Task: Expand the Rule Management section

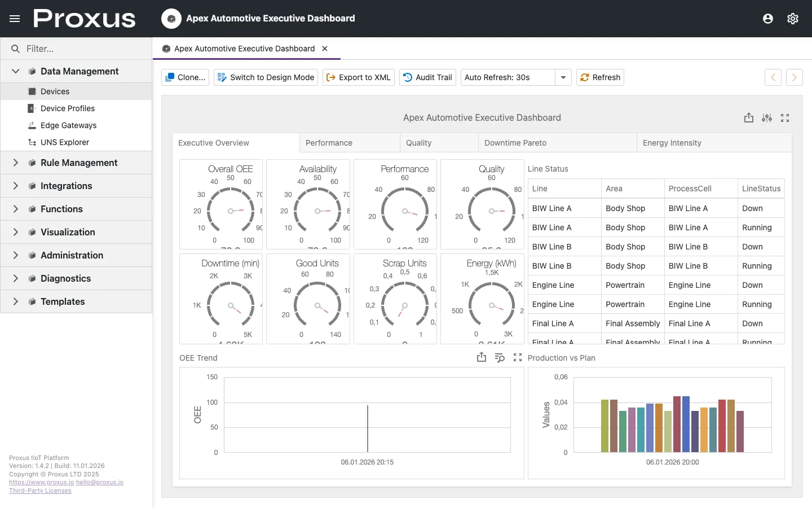Action: coord(79,163)
